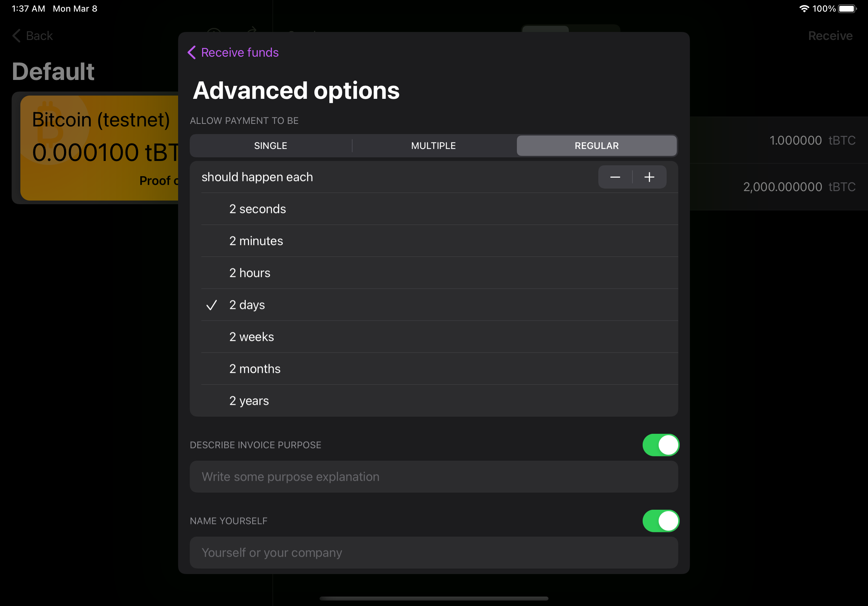Select the 2,000.000000 tBTC row
The height and width of the screenshot is (606, 868).
[x=779, y=187]
